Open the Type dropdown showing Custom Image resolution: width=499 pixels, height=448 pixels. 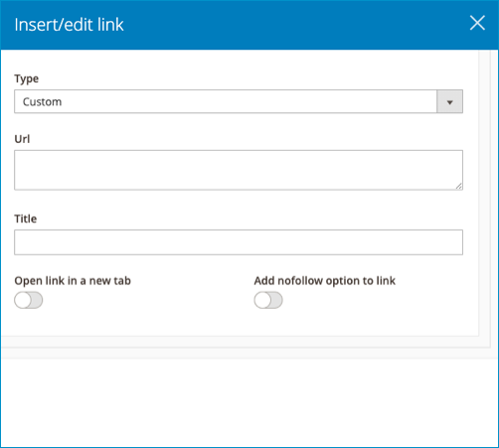coord(239,101)
